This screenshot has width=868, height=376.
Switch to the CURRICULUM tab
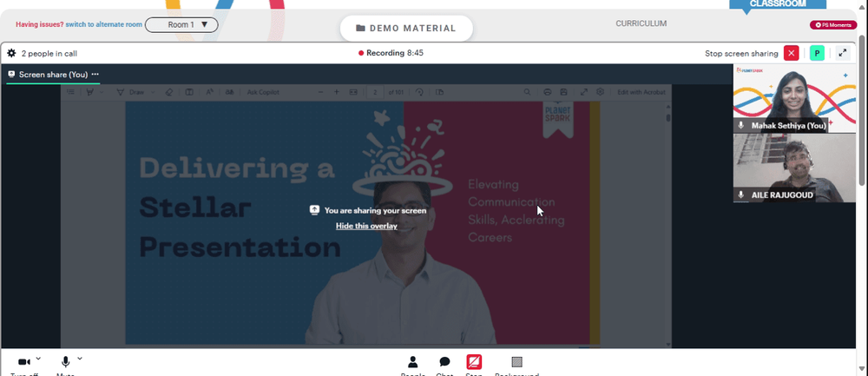click(x=641, y=23)
